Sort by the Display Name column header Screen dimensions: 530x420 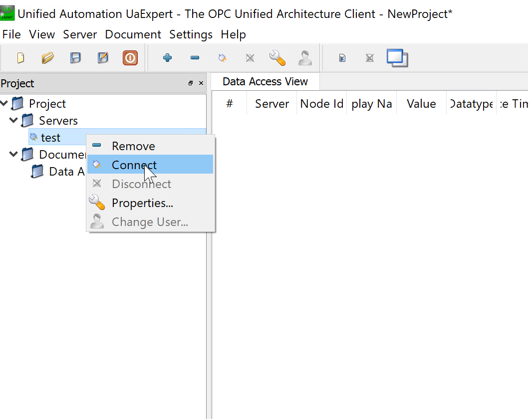point(371,103)
